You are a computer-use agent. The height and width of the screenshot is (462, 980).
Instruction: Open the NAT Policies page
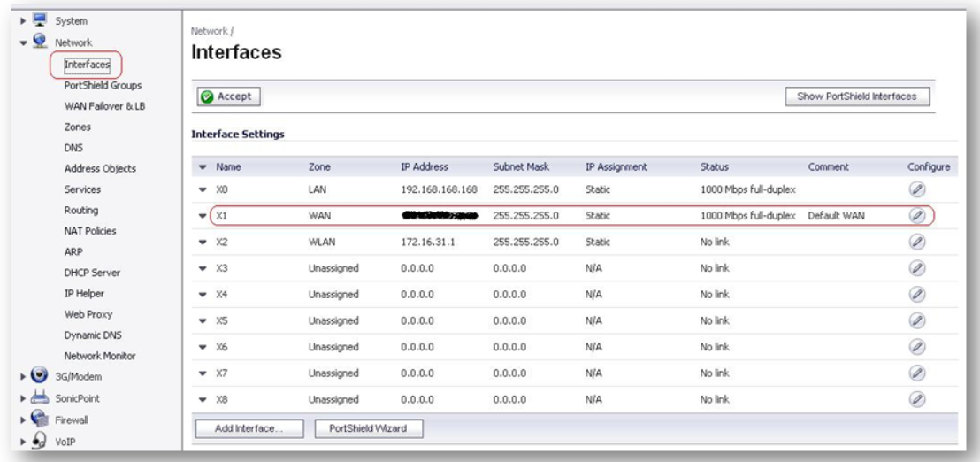[90, 231]
